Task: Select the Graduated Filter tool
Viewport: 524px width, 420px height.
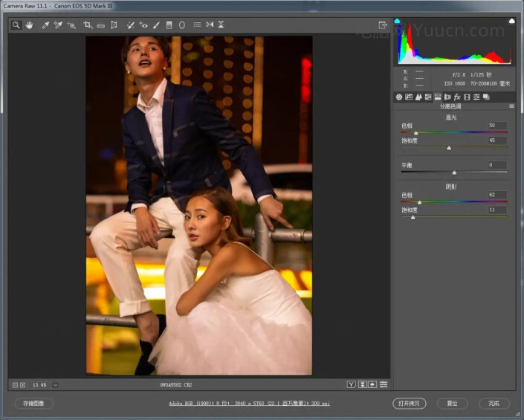Action: [169, 25]
